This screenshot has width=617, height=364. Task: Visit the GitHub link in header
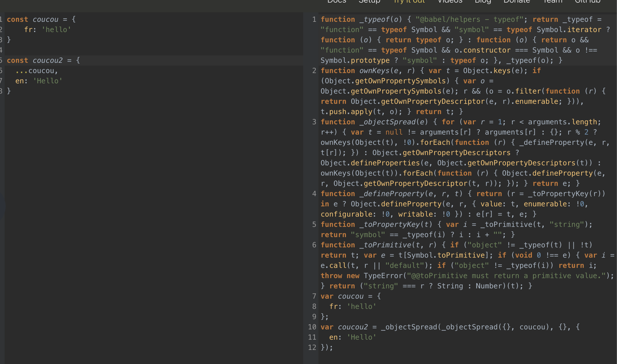pos(587,2)
